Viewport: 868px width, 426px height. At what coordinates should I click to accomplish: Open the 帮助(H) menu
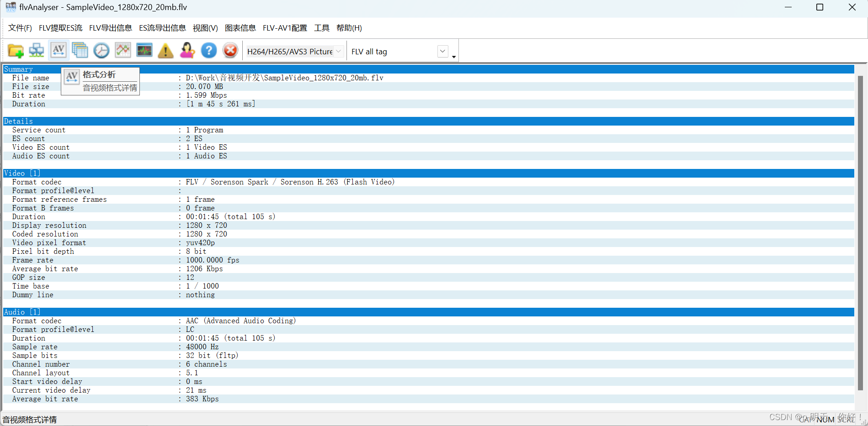point(349,28)
